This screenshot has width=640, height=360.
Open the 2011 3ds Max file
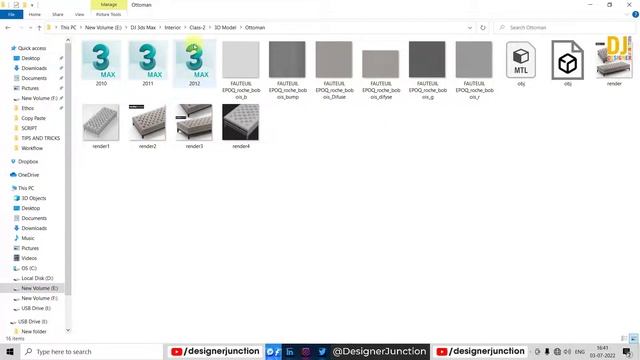coord(148,63)
